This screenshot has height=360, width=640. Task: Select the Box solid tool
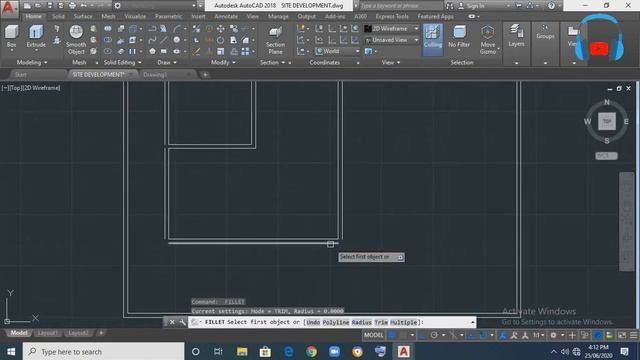click(x=11, y=36)
